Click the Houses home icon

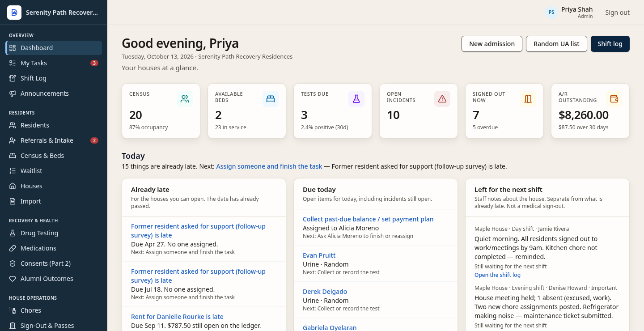[13, 186]
